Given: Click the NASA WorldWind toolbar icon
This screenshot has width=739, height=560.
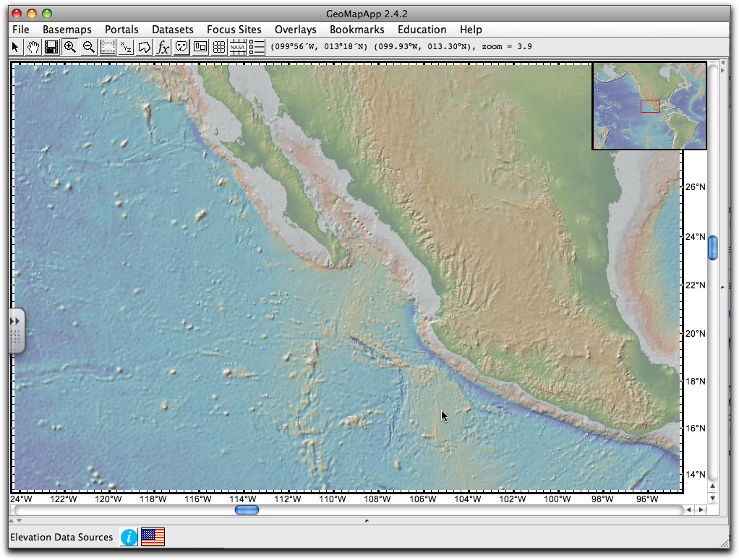Looking at the screenshot, I should point(238,47).
